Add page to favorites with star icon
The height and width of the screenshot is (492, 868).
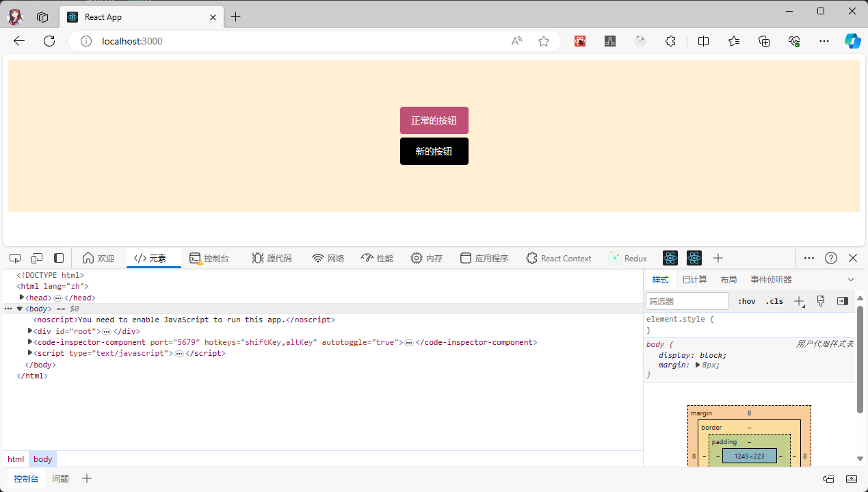pos(544,41)
